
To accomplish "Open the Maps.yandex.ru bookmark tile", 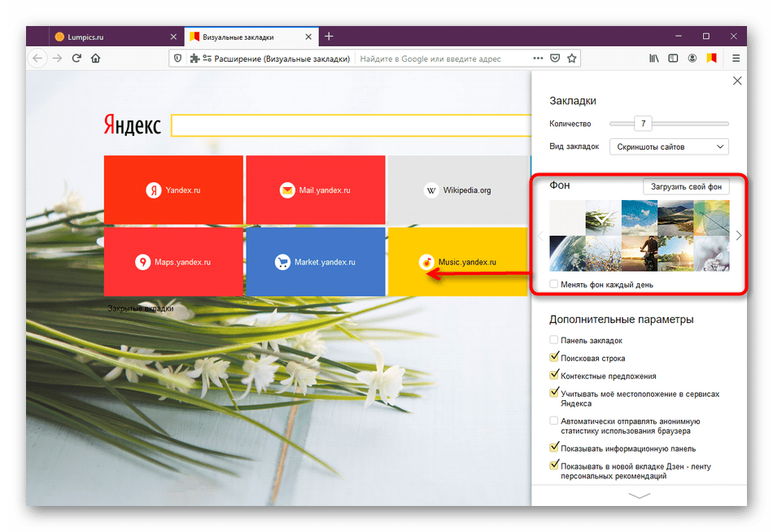I will tap(173, 262).
